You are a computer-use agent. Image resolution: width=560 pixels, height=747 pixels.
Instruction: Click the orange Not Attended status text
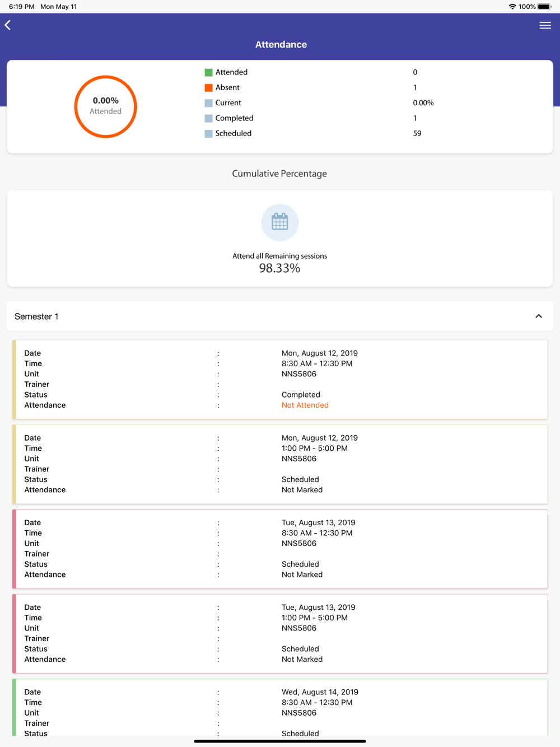tap(305, 405)
